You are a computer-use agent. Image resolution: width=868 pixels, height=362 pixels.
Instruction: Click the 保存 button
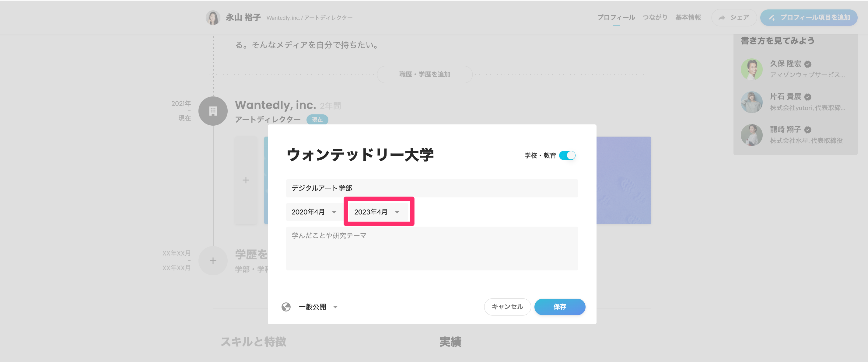559,307
